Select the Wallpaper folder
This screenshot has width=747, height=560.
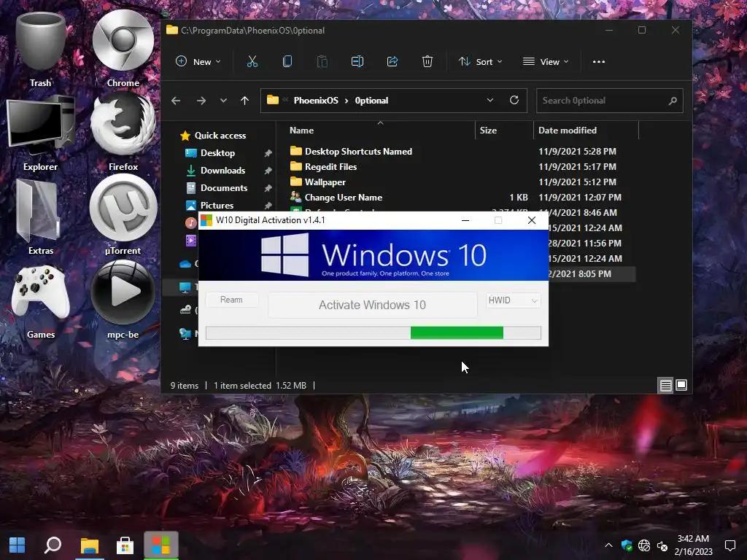pos(325,182)
